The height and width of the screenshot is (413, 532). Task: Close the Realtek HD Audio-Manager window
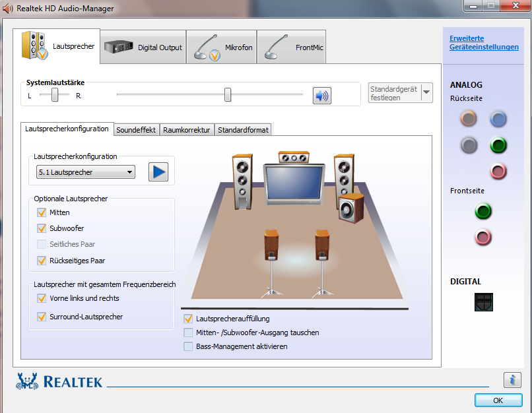(515, 5)
